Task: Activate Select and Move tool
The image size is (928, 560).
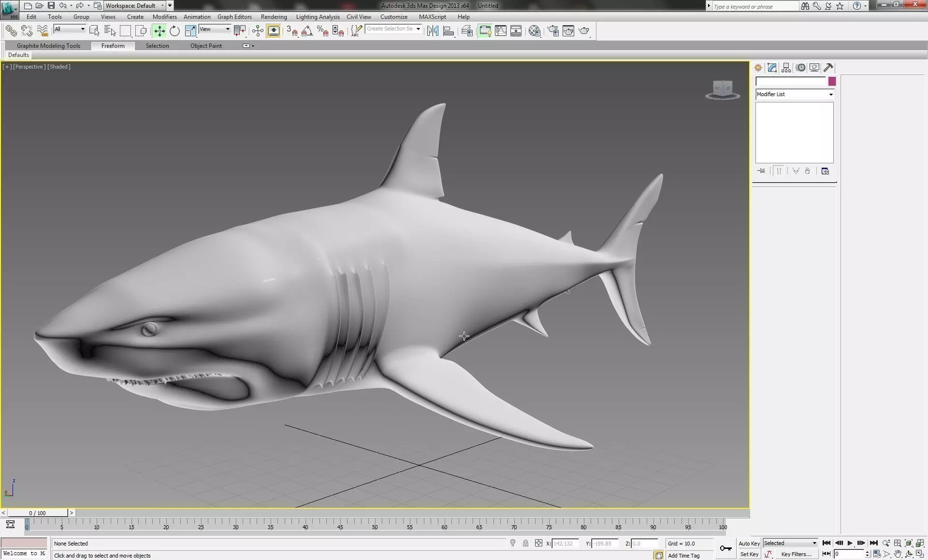Action: [159, 31]
